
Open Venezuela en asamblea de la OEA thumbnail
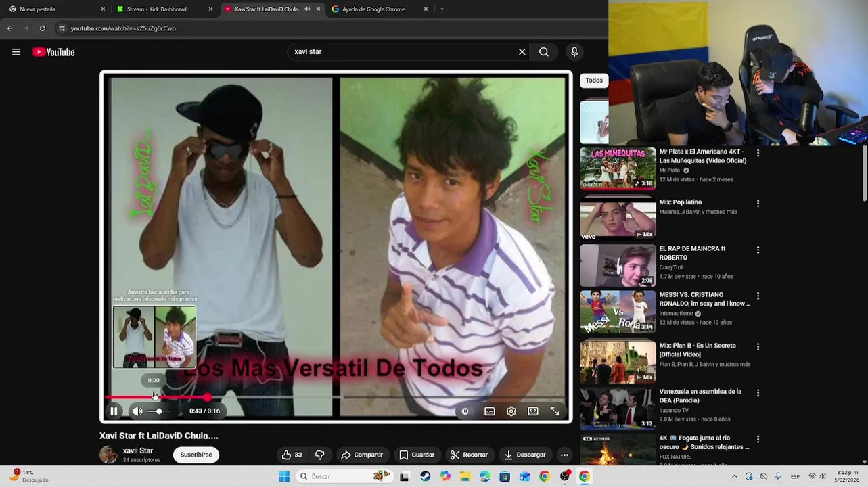(617, 408)
